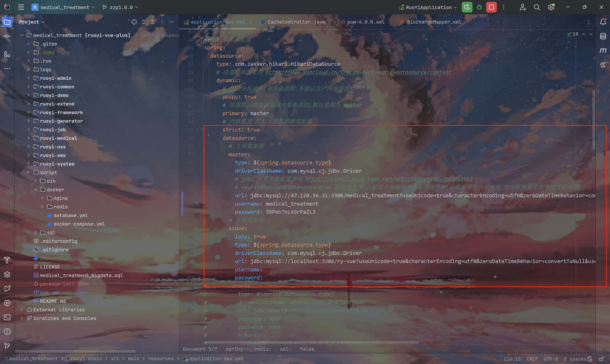Open the Commit tool window
610x364 pixels.
7,36
